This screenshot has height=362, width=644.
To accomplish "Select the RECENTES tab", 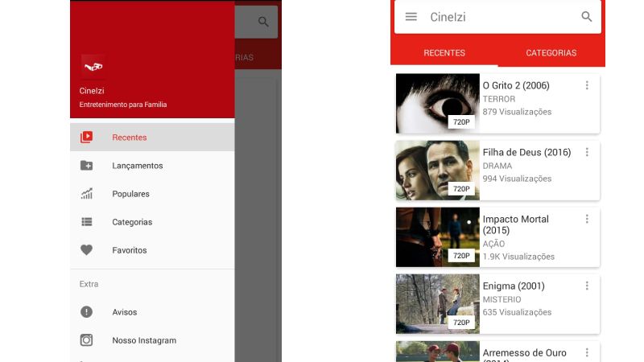I will [x=444, y=53].
